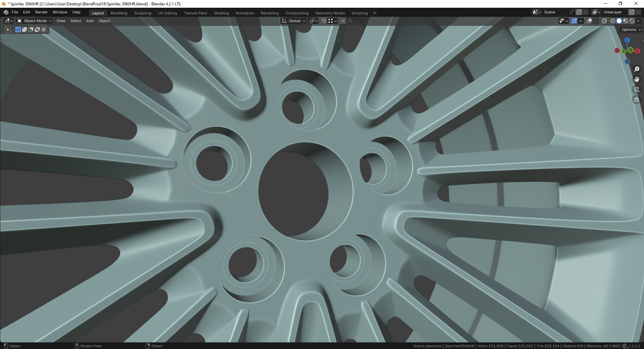644x349 pixels.
Task: Switch to the Shading workspace tab
Action: coord(221,13)
